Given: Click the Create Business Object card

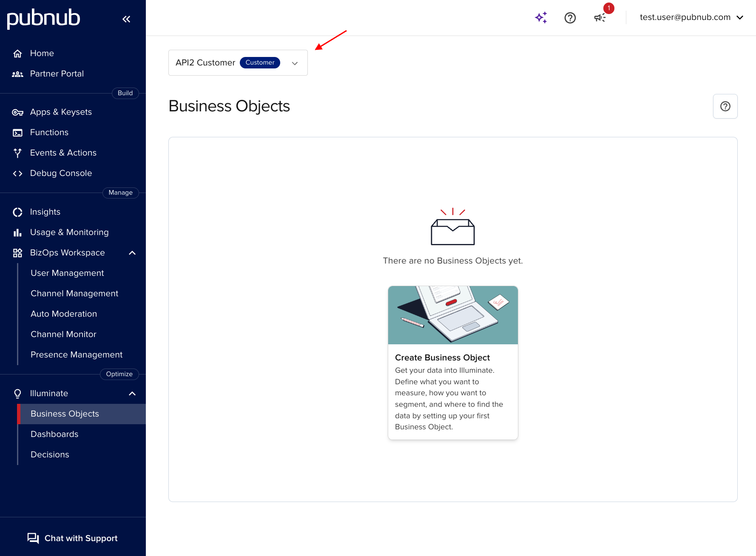Looking at the screenshot, I should coord(452,362).
